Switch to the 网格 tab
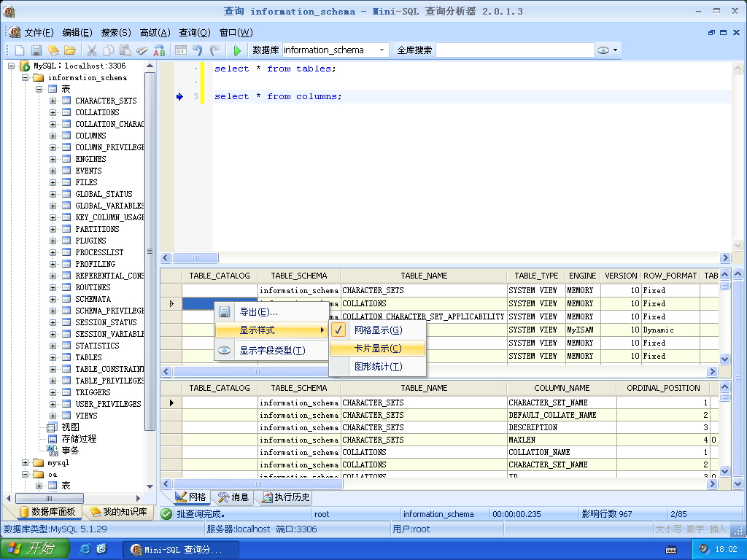Viewport: 747px width, 560px height. click(190, 497)
